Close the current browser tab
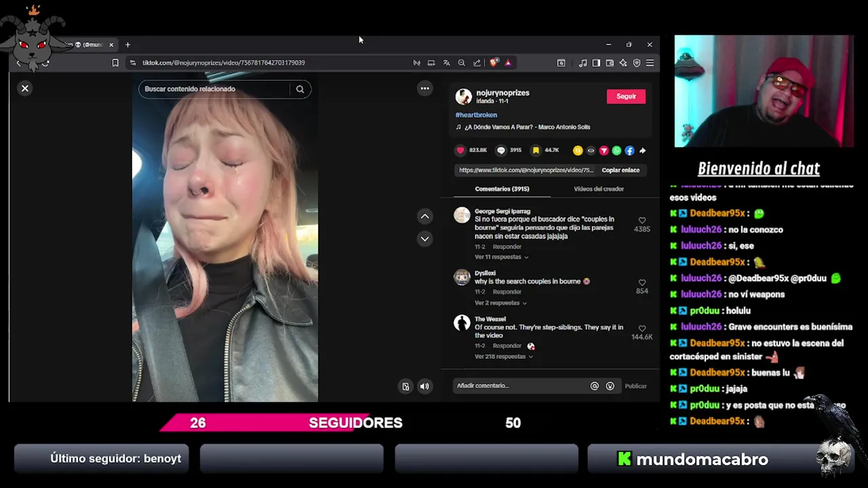 (111, 45)
